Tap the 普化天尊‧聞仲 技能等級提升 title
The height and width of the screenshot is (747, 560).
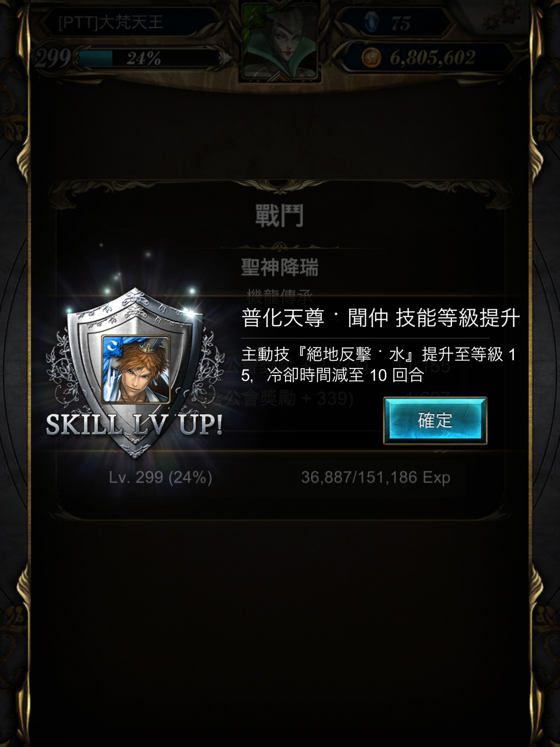[380, 318]
